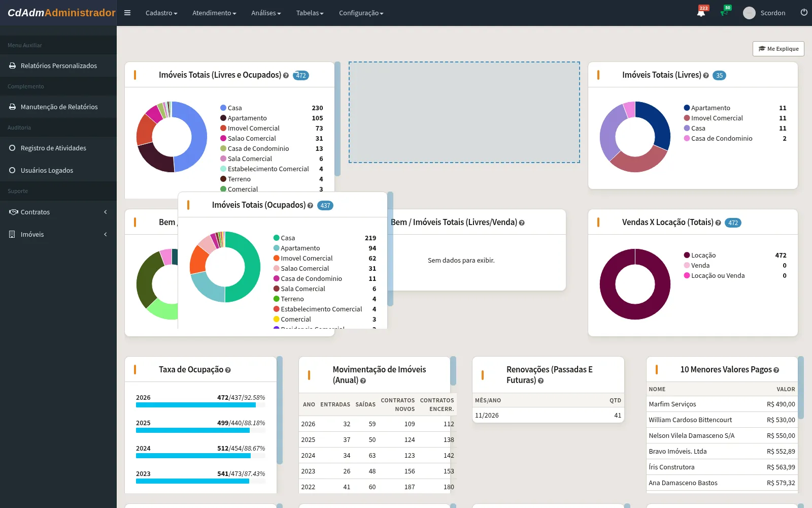
Task: Click the 2026 occupancy progress bar
Action: tap(200, 405)
